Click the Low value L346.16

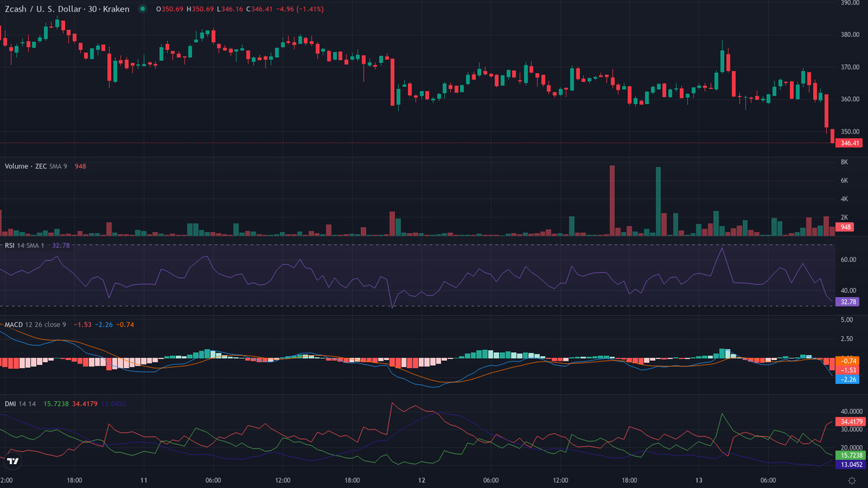230,9
